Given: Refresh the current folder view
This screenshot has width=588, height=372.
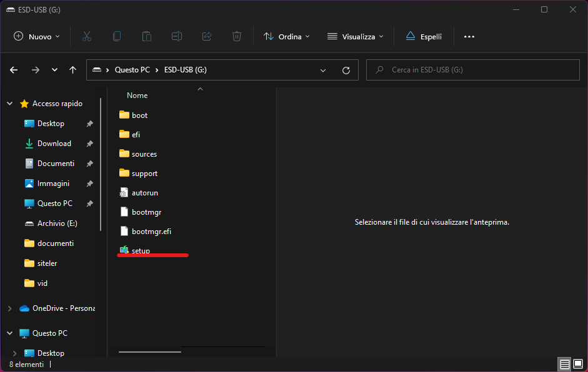Looking at the screenshot, I should tap(346, 70).
